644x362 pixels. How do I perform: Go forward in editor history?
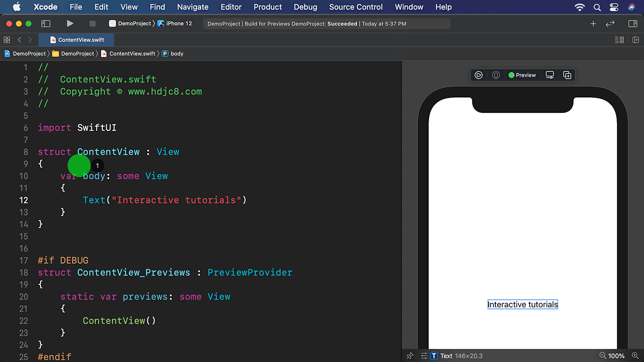point(30,40)
